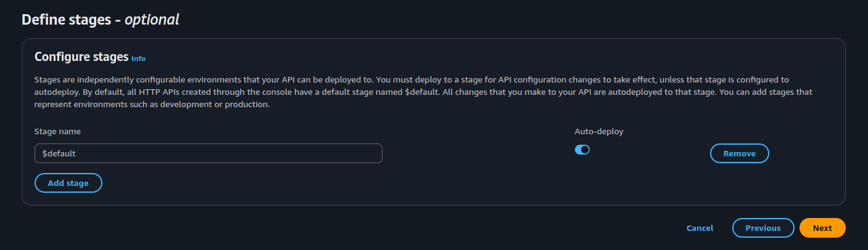Click the "Configure stages" panel heading
Image resolution: width=868 pixels, height=250 pixels.
(81, 57)
